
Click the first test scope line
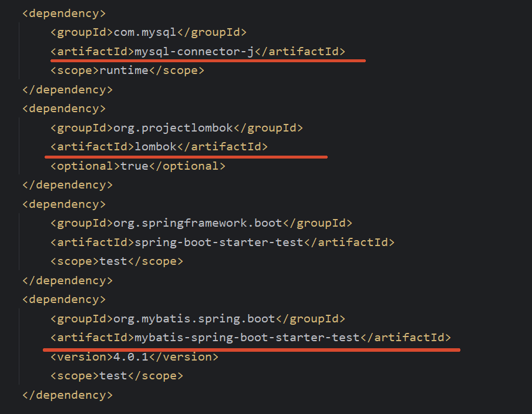[x=117, y=261]
